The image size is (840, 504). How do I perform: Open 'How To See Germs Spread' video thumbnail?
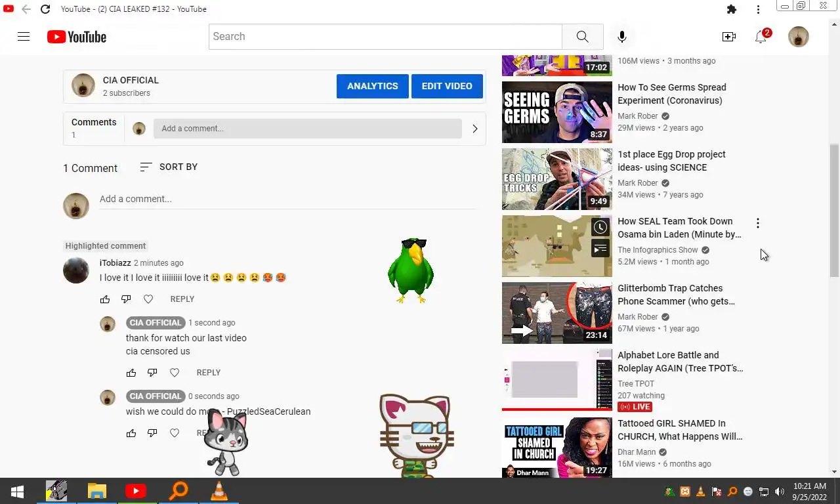point(557,112)
